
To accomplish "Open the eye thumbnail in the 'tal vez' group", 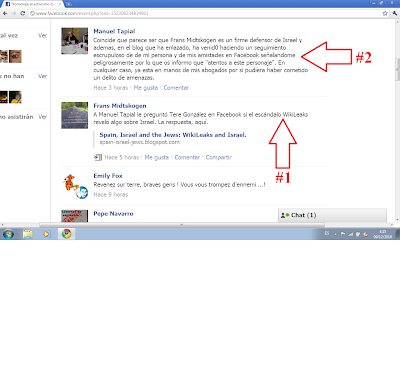I will pos(15,56).
